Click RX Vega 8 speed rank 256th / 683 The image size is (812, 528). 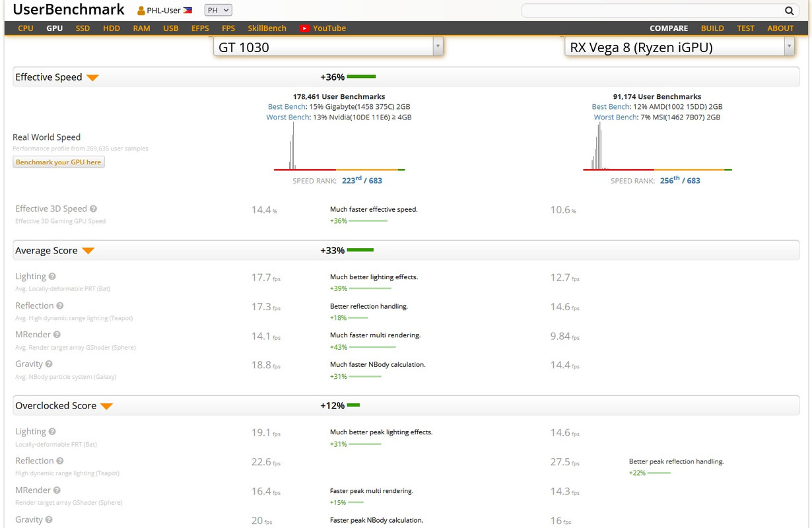(680, 180)
